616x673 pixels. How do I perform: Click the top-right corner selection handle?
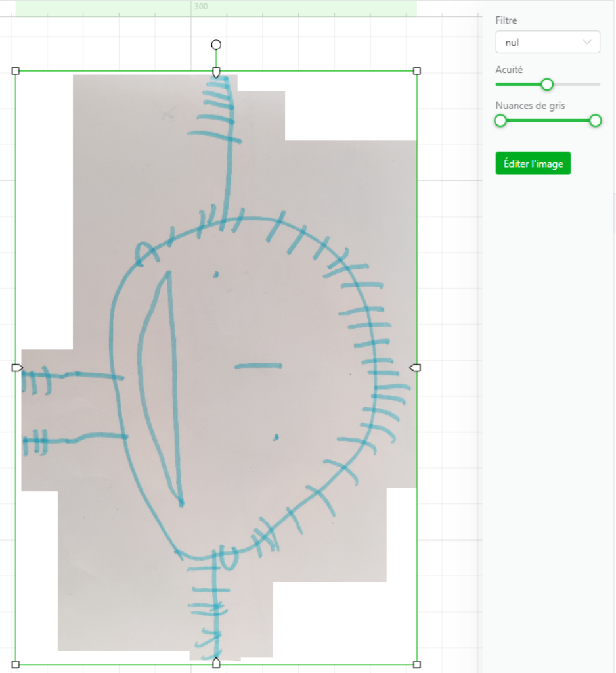point(416,71)
